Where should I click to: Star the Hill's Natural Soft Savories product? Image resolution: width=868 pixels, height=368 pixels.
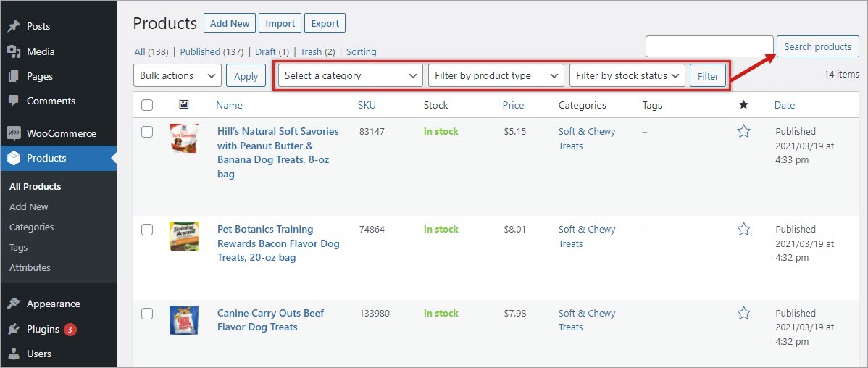pyautogui.click(x=743, y=132)
